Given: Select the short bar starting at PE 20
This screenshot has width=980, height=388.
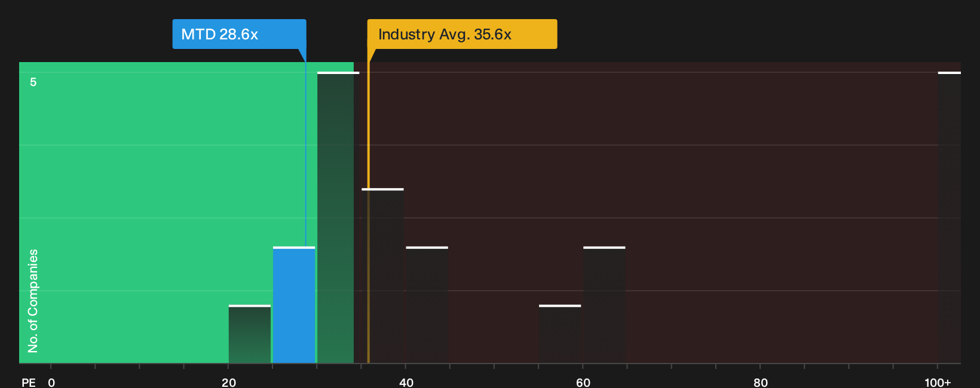Looking at the screenshot, I should [x=250, y=334].
